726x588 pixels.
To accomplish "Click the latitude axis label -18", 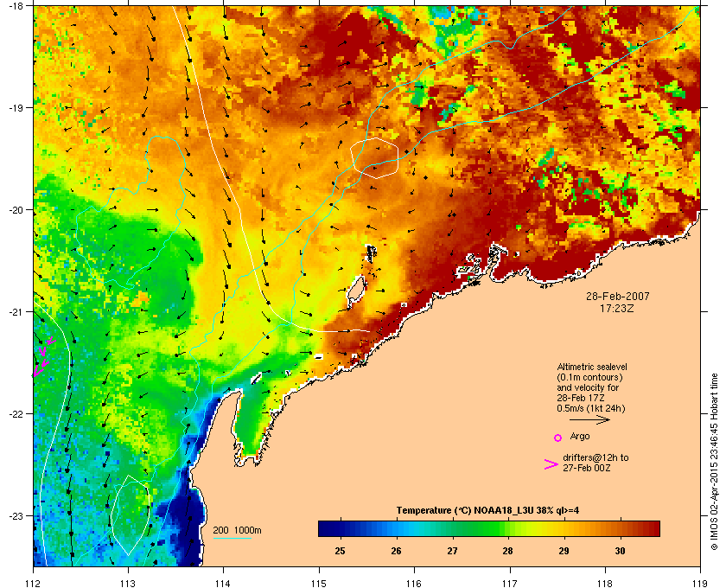I will 16,5.
